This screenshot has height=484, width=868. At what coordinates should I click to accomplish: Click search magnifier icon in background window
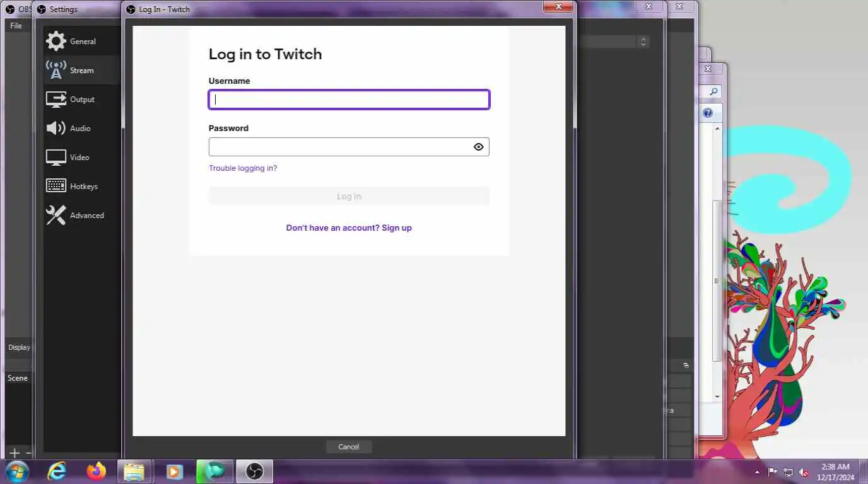pos(713,92)
